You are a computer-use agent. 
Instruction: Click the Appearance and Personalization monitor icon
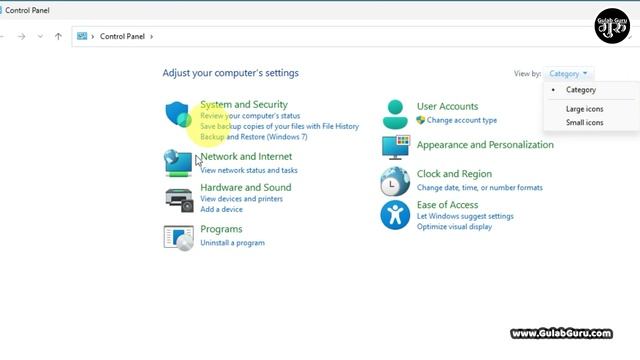396,147
